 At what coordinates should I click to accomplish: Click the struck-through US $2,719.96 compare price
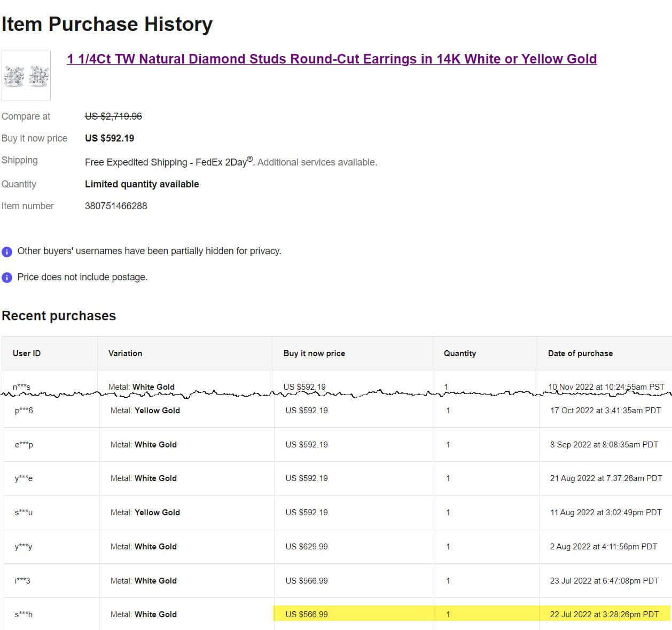pyautogui.click(x=113, y=116)
